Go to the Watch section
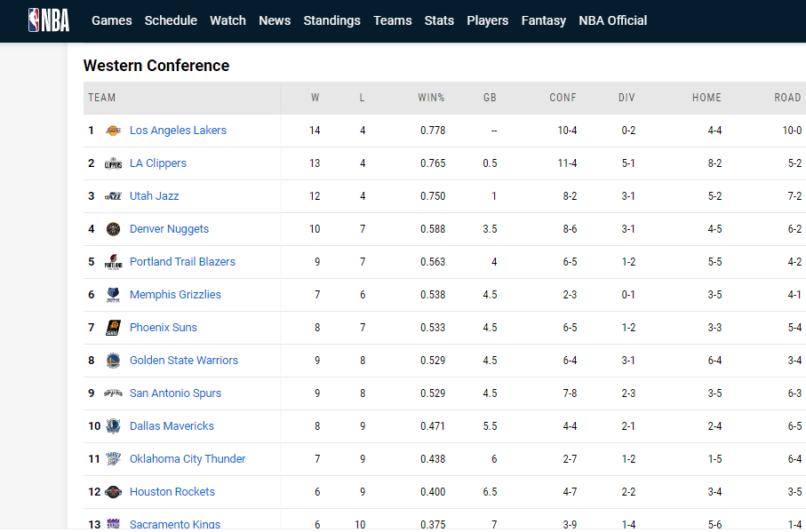 point(227,20)
